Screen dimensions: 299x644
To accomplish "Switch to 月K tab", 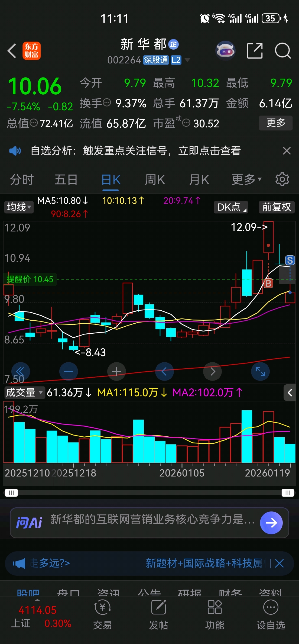I will tap(199, 179).
